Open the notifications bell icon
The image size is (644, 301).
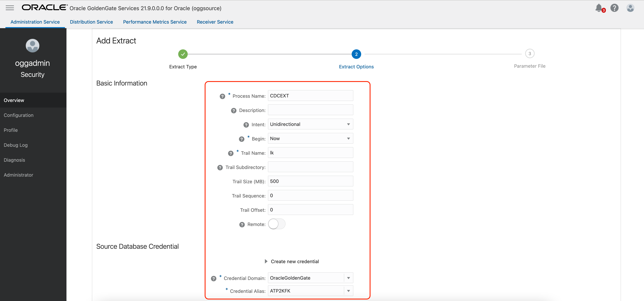(x=599, y=8)
